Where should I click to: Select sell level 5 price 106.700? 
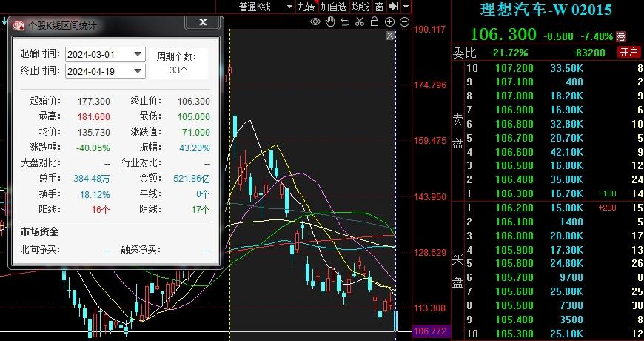[514, 138]
